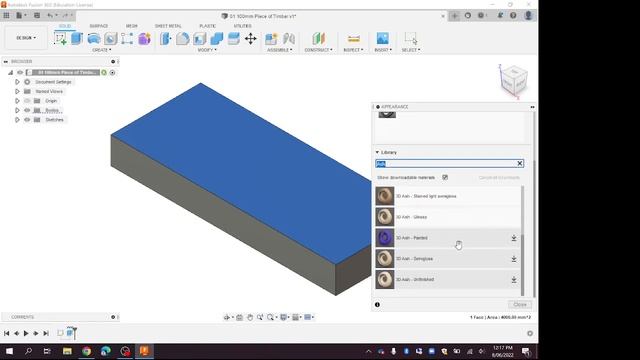This screenshot has width=640, height=360.
Task: Select the Extrude tool in Create group
Action: [77, 38]
